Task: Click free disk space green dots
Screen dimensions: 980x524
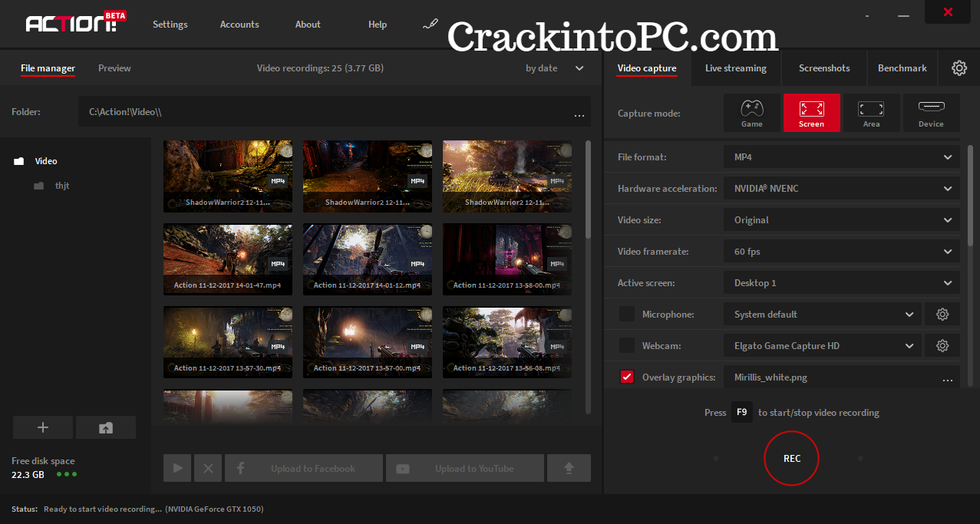Action: point(67,474)
